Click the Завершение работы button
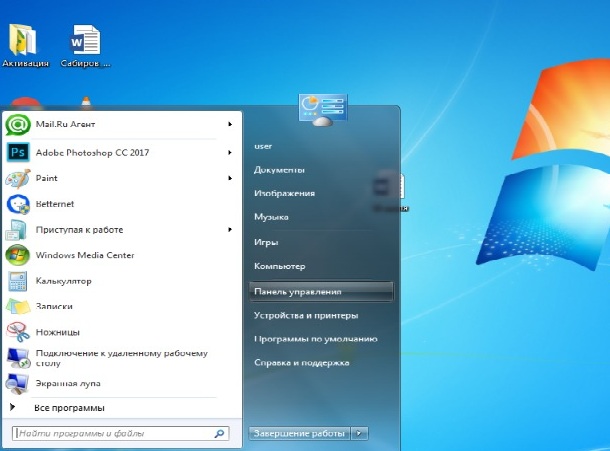This screenshot has width=610, height=451. 298,433
